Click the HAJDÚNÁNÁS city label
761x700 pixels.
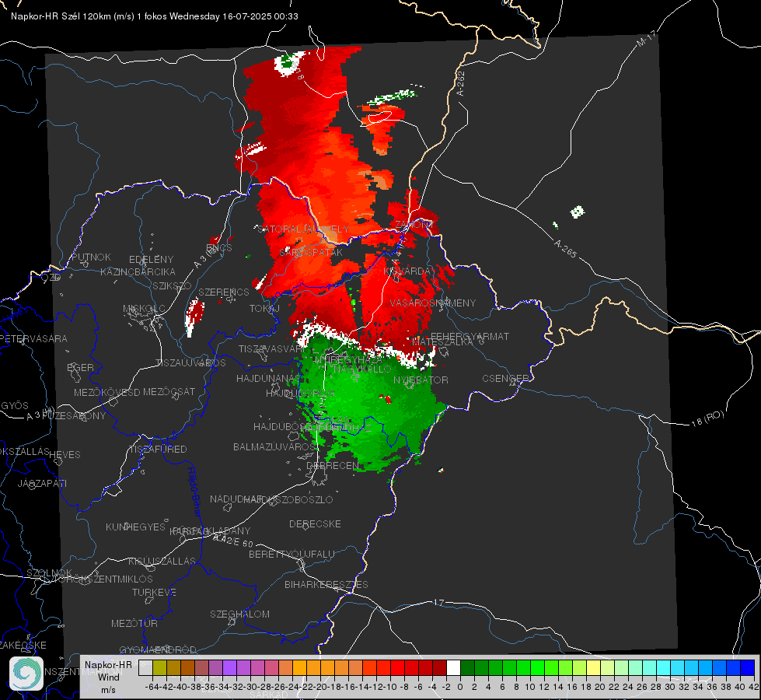coord(268,379)
